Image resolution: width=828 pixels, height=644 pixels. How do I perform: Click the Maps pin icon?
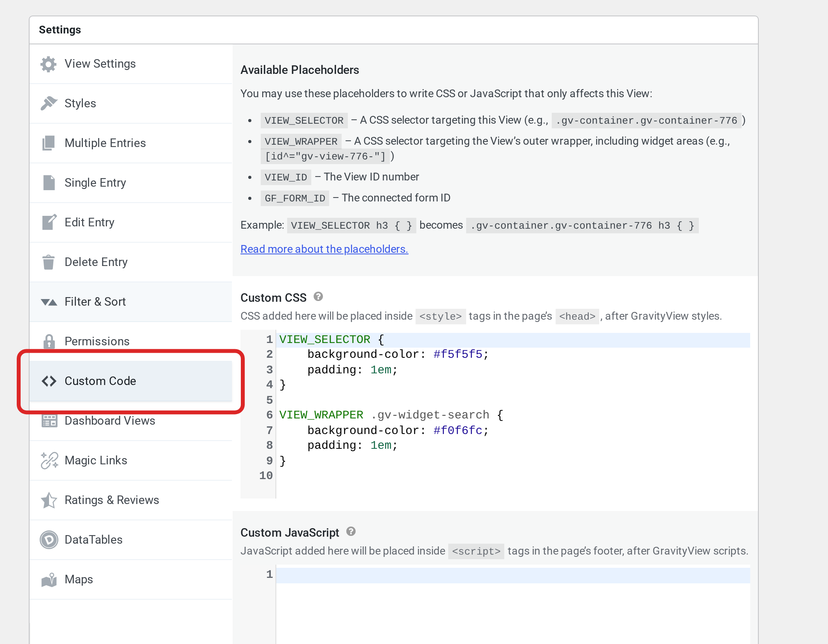point(49,580)
